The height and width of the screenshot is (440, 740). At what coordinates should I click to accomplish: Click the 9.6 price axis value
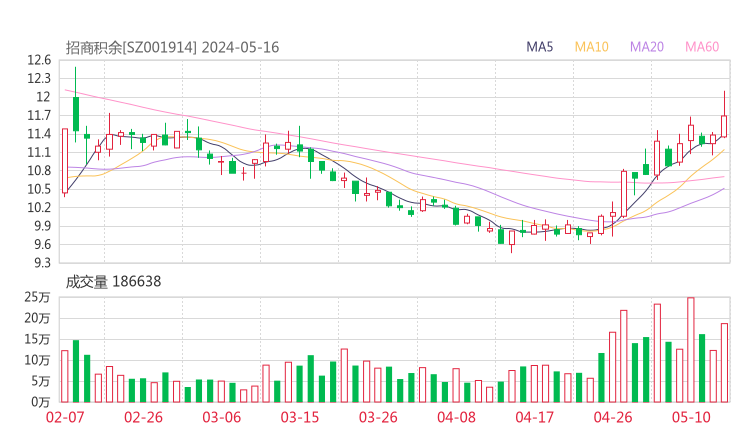(42, 244)
